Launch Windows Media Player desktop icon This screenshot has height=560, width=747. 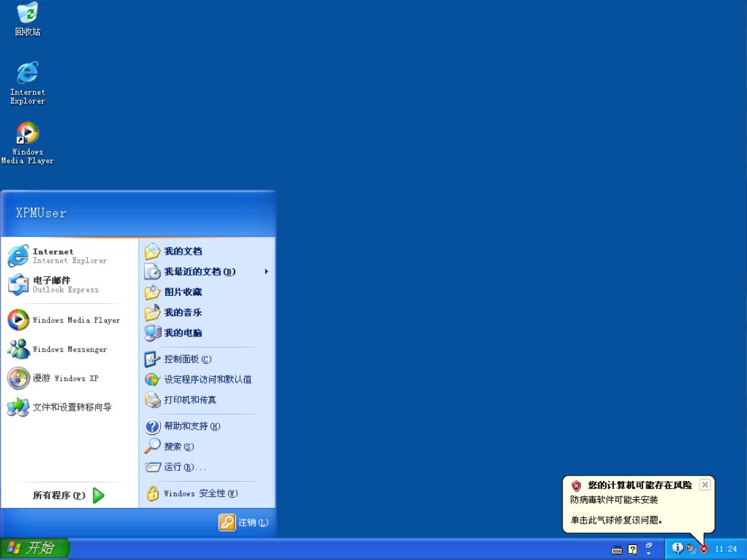click(x=27, y=132)
